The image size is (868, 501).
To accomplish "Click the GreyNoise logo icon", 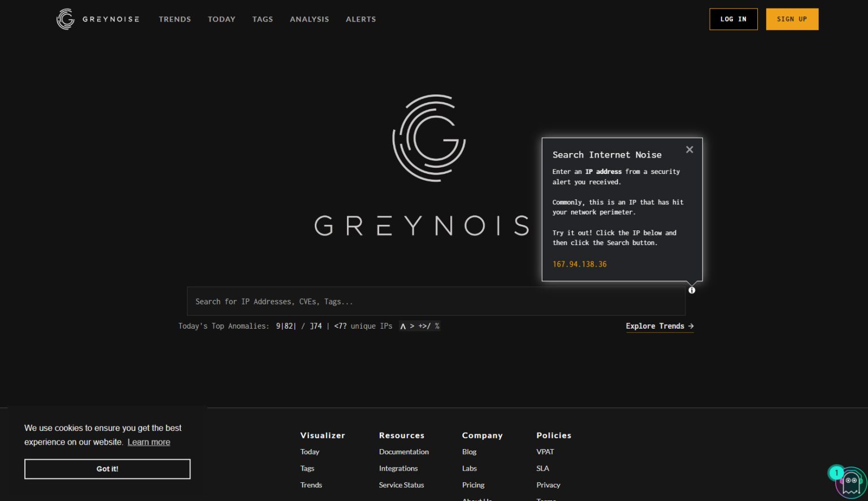I will coord(65,19).
